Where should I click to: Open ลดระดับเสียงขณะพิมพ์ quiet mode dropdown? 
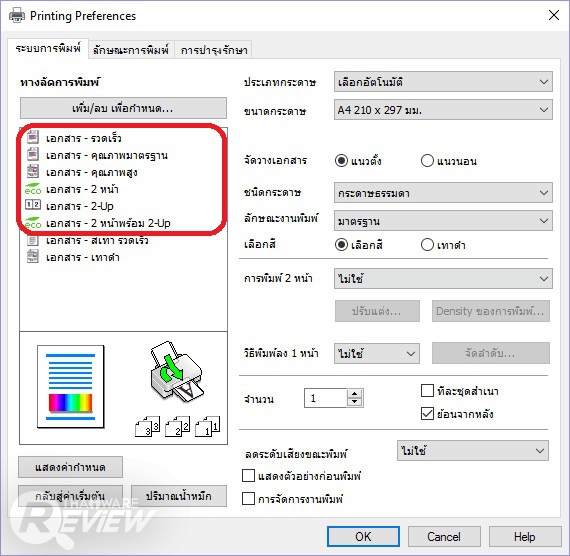(473, 451)
